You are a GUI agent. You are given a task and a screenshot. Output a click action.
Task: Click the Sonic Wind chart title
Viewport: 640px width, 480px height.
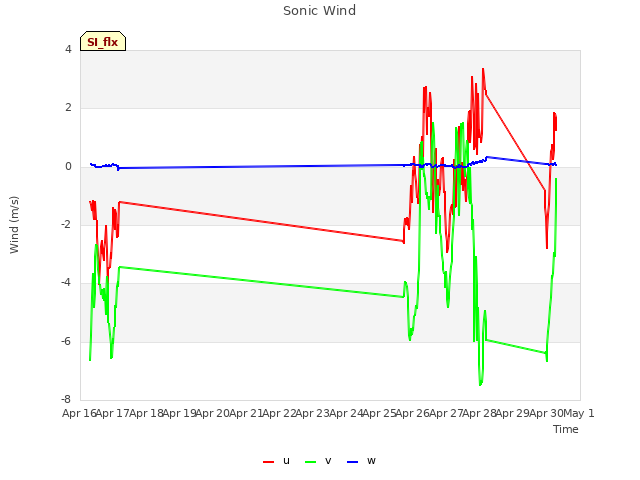320,11
